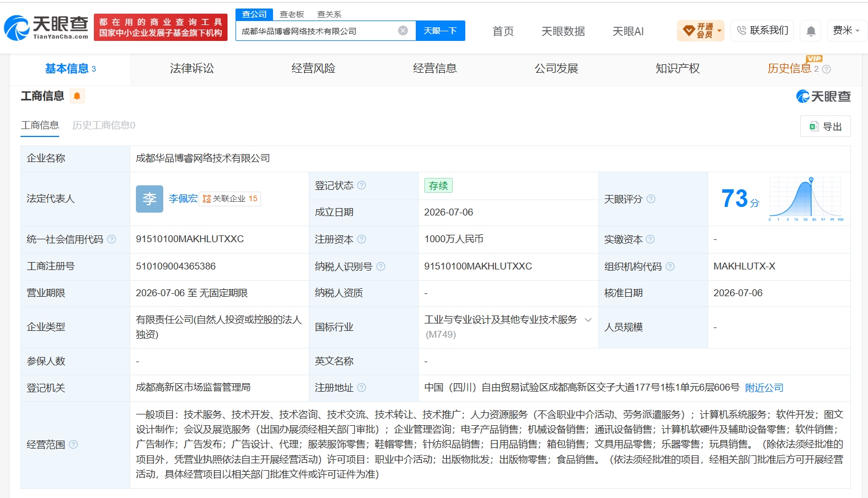Open 李佩宏 profile link
Screen dimensions: 868x498
point(183,198)
